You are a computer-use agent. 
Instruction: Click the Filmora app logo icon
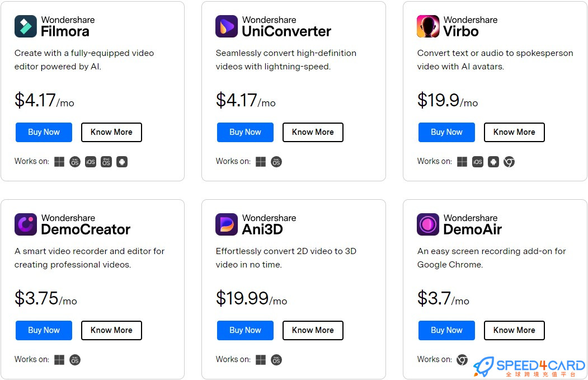point(26,26)
